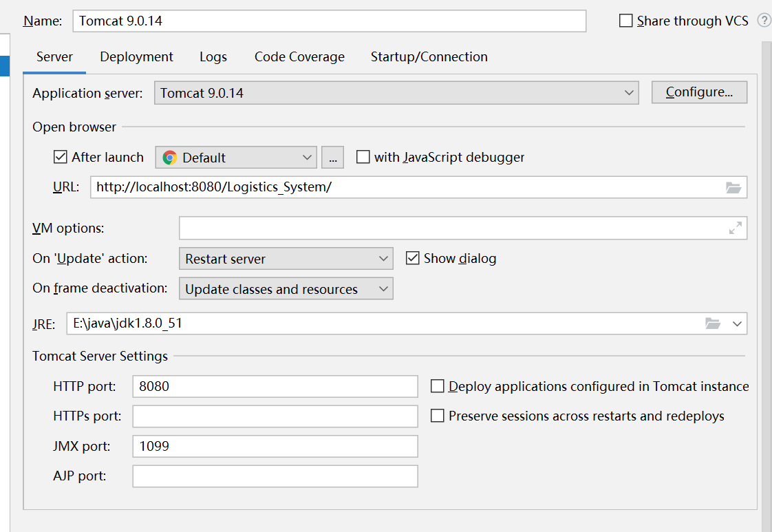Screen dimensions: 772x532
Task: Open the Code Coverage tab
Action: (x=299, y=57)
